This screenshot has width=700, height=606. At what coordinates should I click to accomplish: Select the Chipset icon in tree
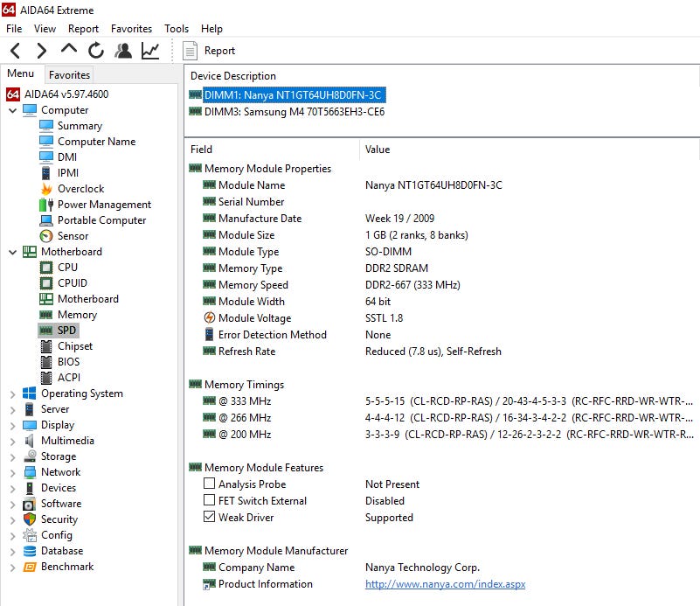[x=46, y=346]
